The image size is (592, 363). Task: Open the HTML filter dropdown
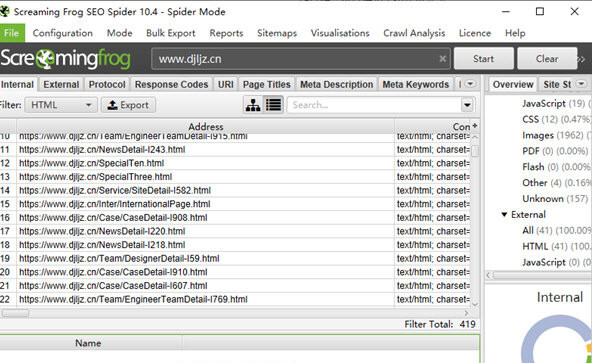pyautogui.click(x=61, y=105)
